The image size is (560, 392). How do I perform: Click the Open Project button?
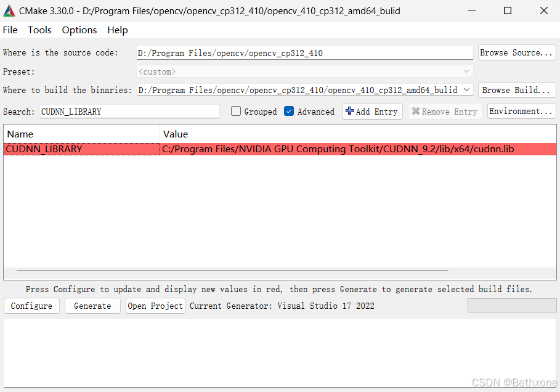click(155, 306)
